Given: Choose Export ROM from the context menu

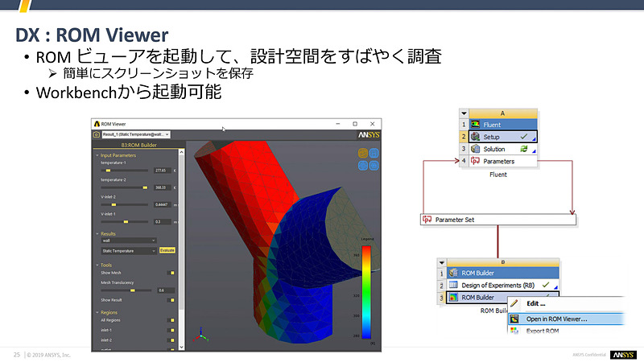Looking at the screenshot, I should 566,331.
